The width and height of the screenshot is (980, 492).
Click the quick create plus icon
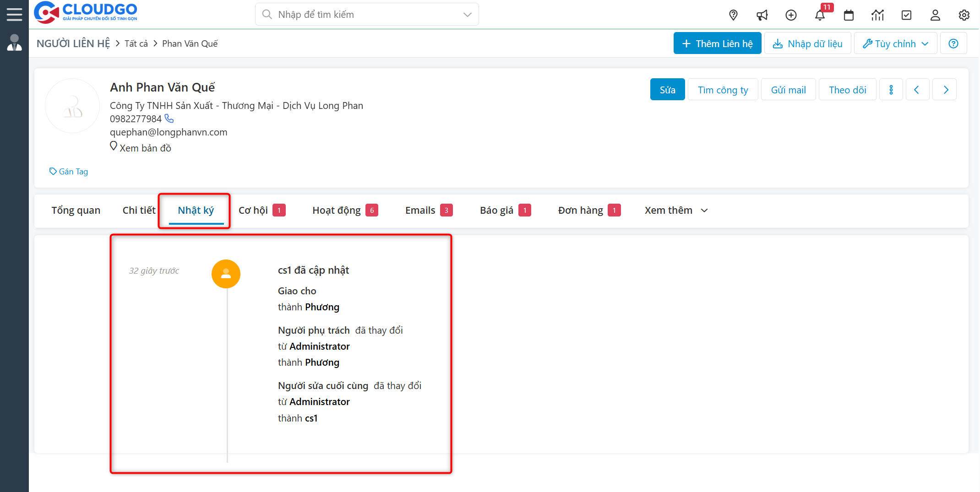[791, 15]
